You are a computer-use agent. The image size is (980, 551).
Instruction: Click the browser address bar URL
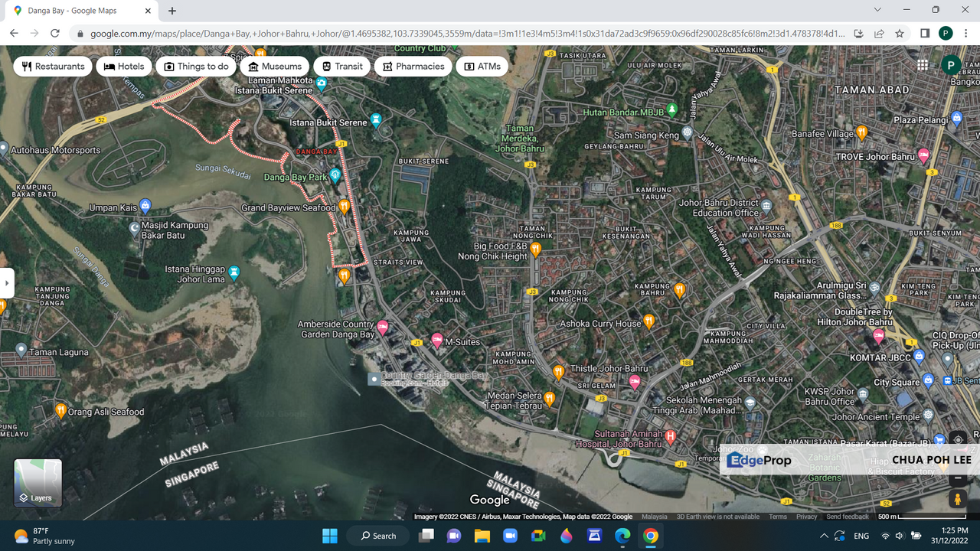coord(467,34)
